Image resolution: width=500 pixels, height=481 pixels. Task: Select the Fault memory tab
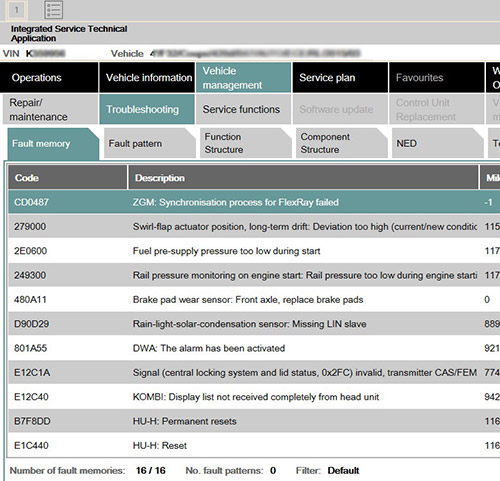point(53,144)
